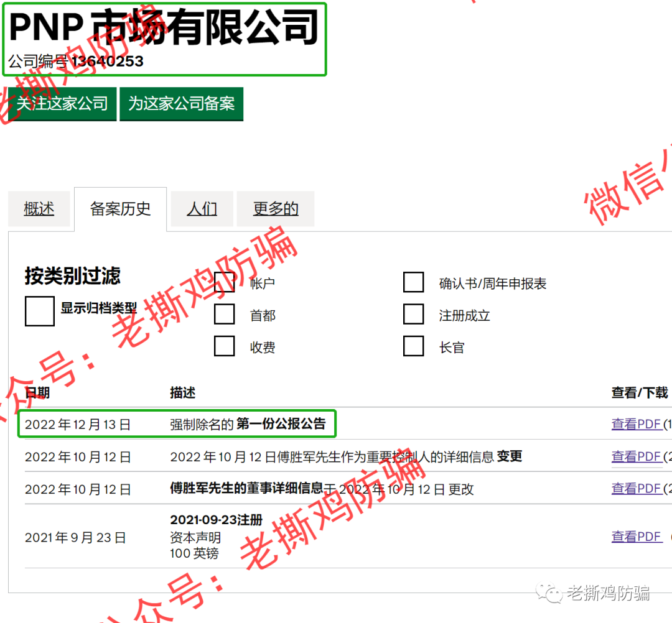Select company number 13640253
This screenshot has height=623, width=672.
[x=108, y=61]
